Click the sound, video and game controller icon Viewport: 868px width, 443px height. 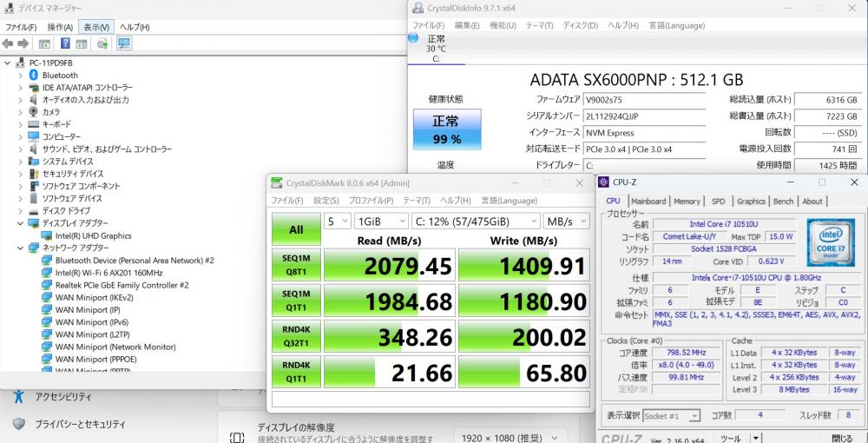[x=33, y=149]
